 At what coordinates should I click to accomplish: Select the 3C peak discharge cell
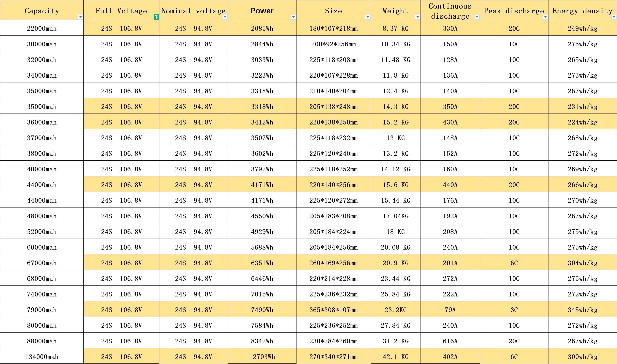514,309
